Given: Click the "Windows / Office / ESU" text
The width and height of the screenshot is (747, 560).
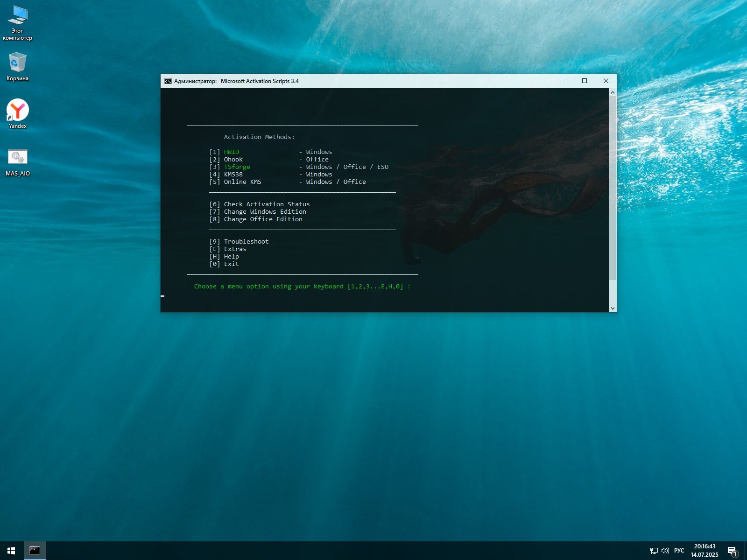Looking at the screenshot, I should click(347, 167).
